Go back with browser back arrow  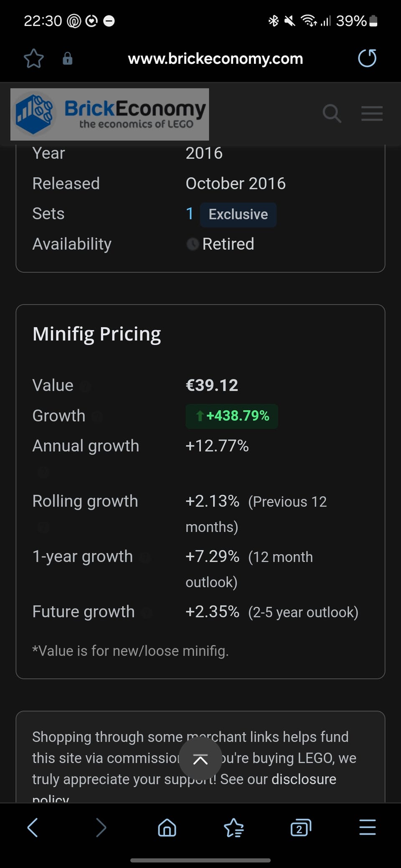[x=33, y=827]
